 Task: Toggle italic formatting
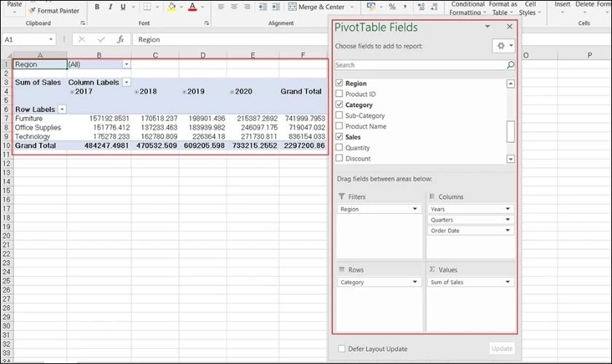coord(111,7)
